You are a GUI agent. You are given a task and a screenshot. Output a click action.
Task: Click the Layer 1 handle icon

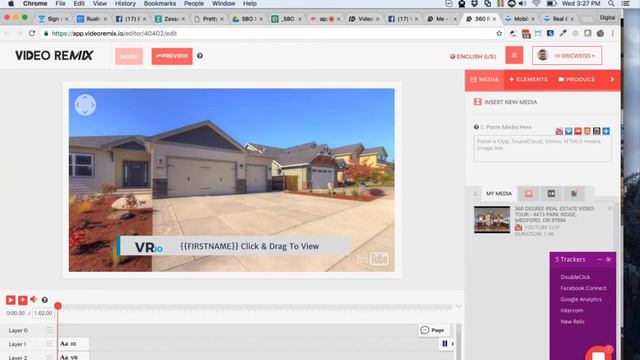click(49, 344)
